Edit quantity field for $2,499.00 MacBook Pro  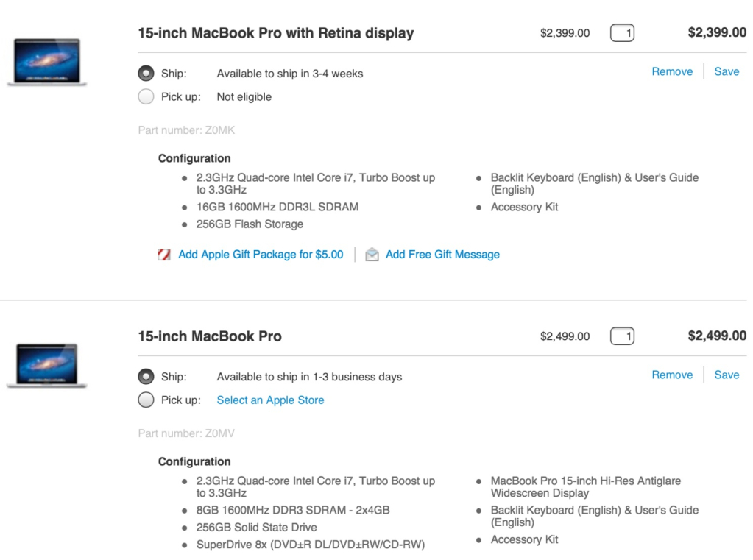coord(622,336)
